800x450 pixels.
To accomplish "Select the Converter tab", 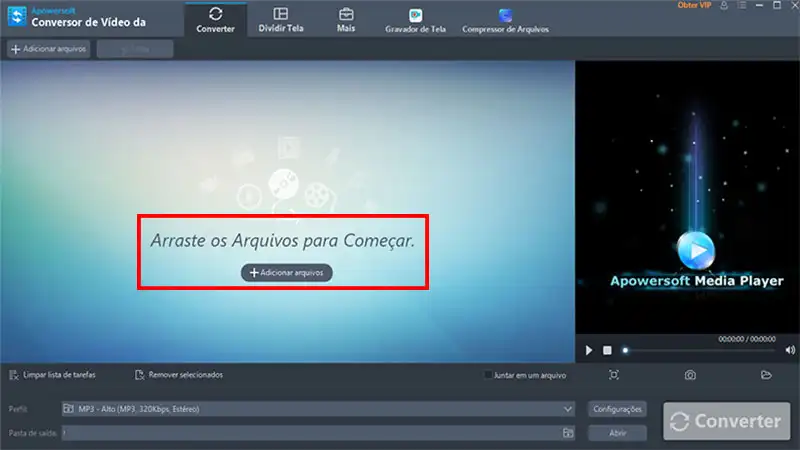I will click(215, 20).
